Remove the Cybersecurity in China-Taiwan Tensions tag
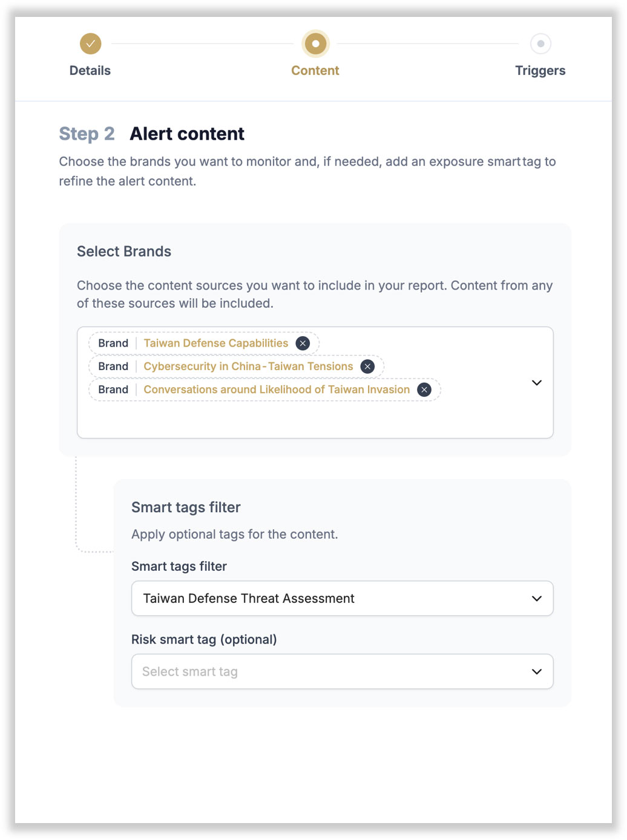The height and width of the screenshot is (840, 627). 367,366
